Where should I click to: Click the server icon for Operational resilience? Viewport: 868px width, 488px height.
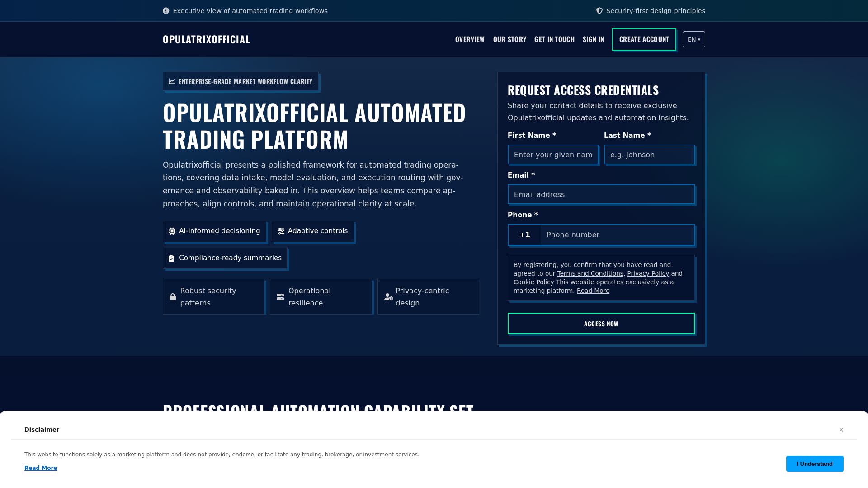point(280,297)
